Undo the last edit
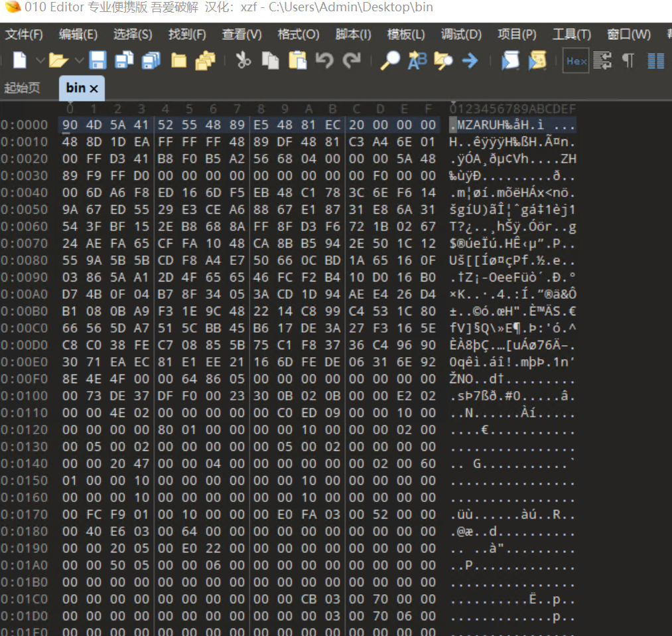This screenshot has height=636, width=672. coord(324,60)
